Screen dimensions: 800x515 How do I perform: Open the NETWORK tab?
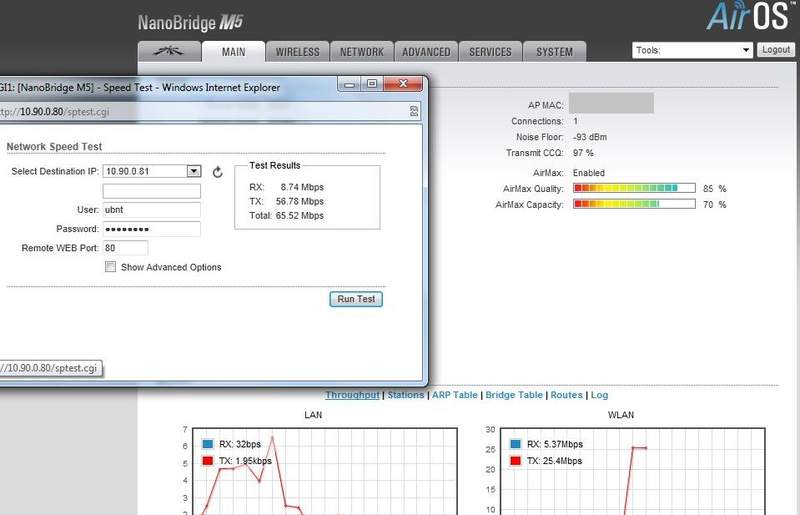pos(362,52)
